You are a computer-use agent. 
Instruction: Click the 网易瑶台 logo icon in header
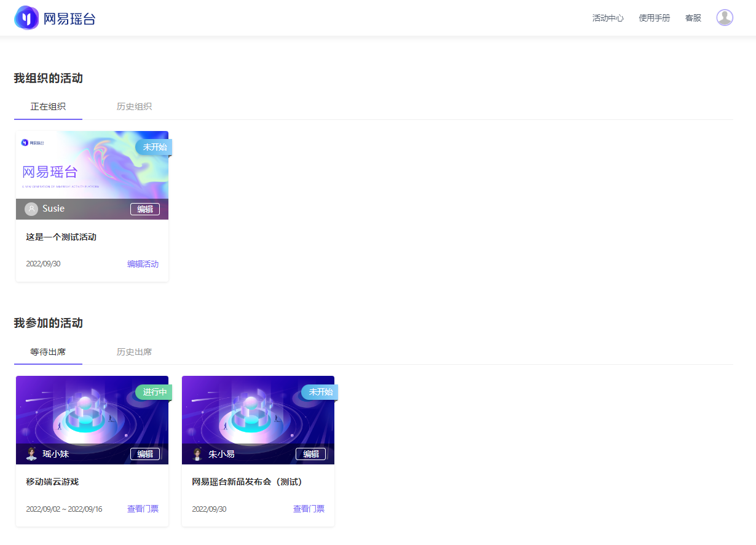26,18
